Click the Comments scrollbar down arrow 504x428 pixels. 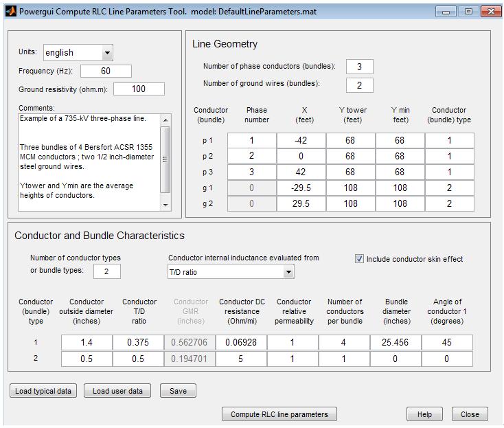point(165,205)
